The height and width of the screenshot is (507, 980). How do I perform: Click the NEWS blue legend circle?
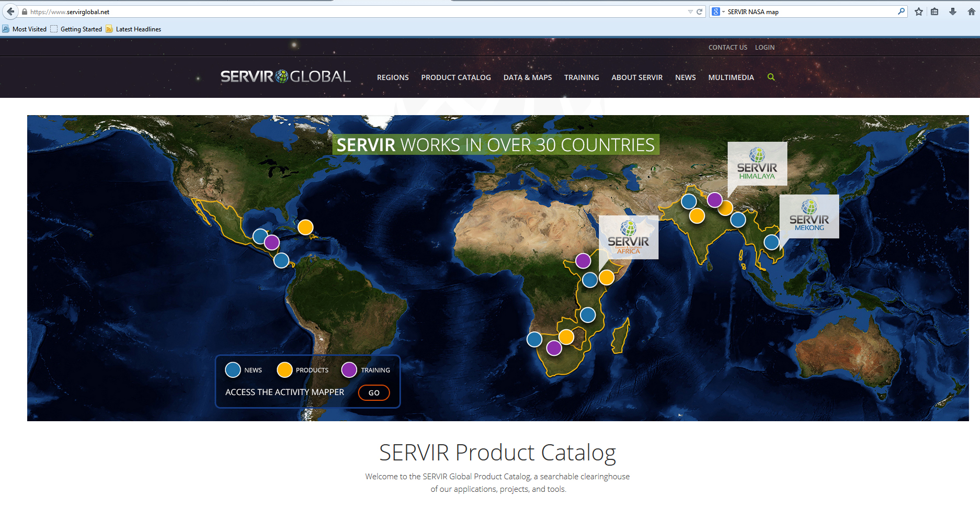233,370
